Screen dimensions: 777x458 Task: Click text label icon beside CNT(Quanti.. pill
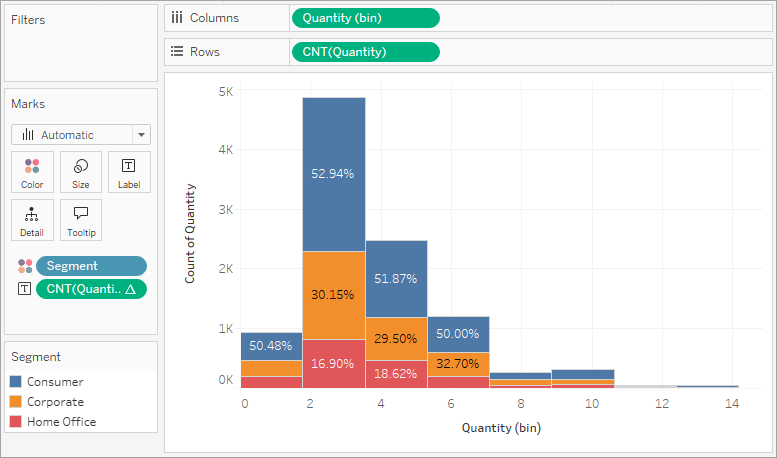click(24, 289)
